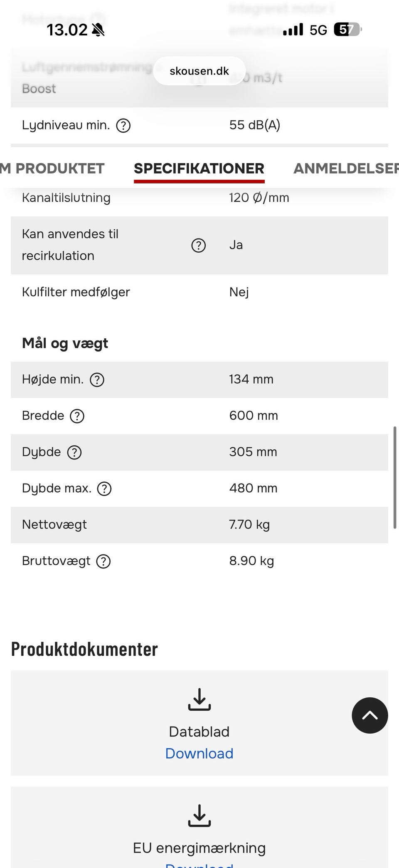Tap the Dybde max. info icon

pyautogui.click(x=104, y=489)
